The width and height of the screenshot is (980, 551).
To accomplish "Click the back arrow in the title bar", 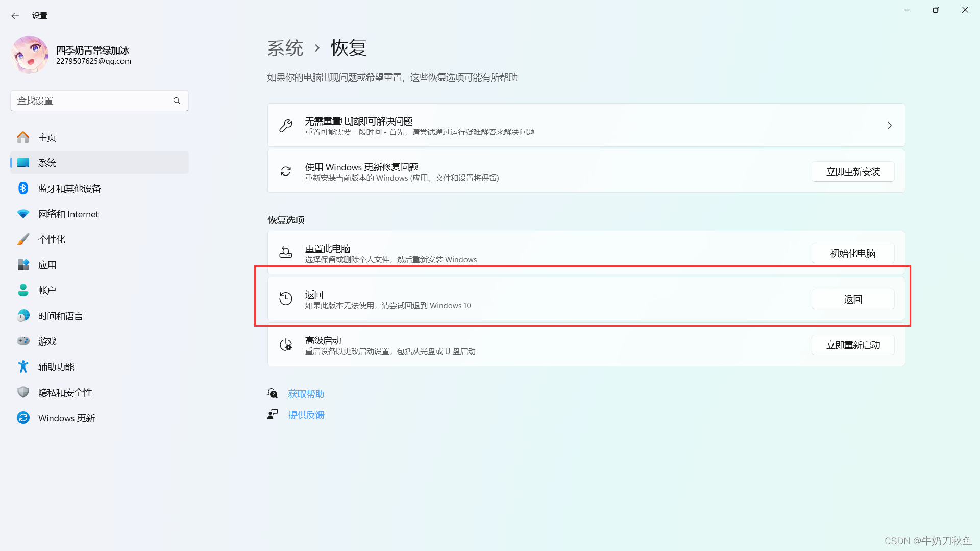I will [15, 16].
